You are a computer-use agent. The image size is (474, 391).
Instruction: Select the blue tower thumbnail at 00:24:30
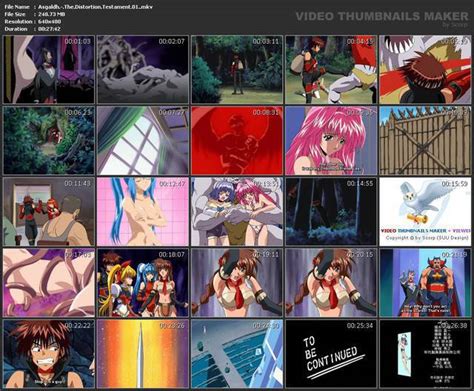[237, 354]
